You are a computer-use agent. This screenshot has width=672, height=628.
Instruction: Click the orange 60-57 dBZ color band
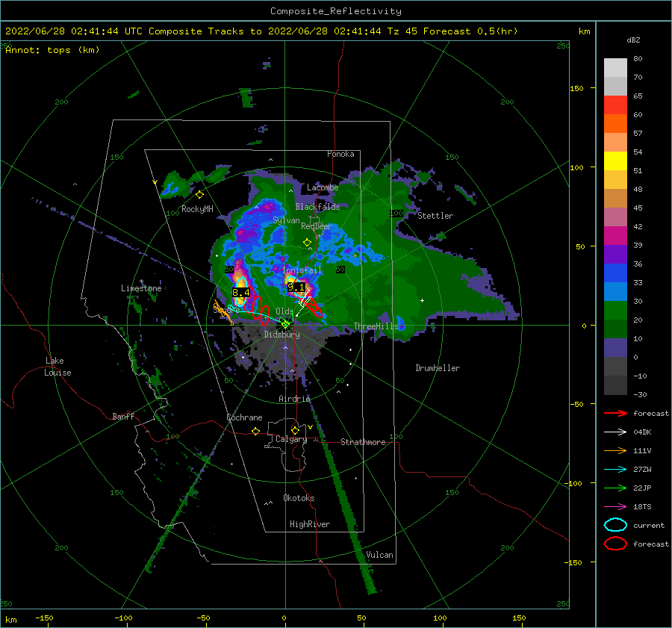615,123
